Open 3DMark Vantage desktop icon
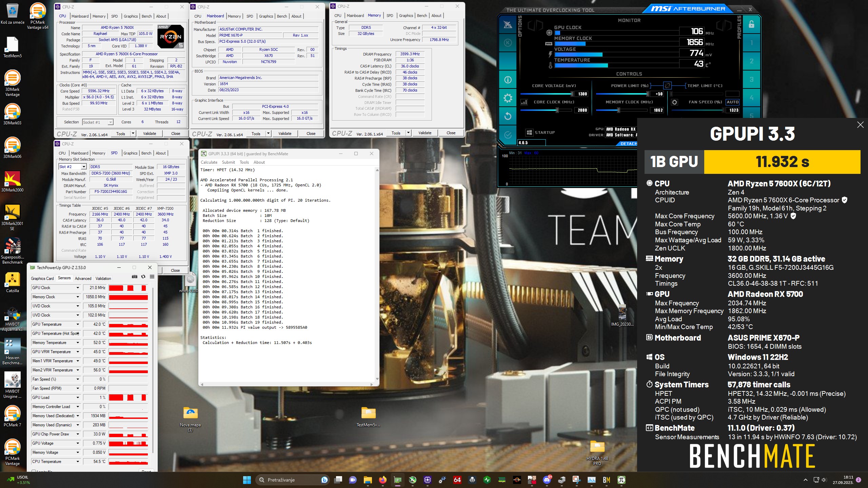 [x=13, y=83]
